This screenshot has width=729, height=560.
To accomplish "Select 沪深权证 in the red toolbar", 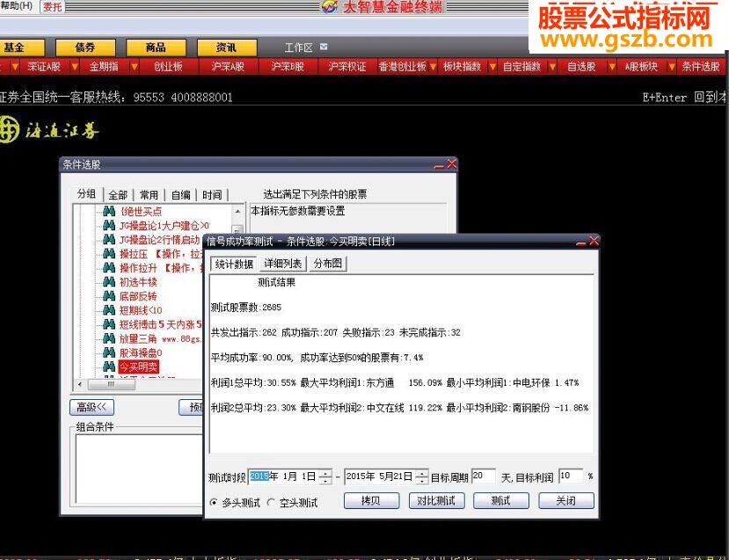I will (x=347, y=67).
